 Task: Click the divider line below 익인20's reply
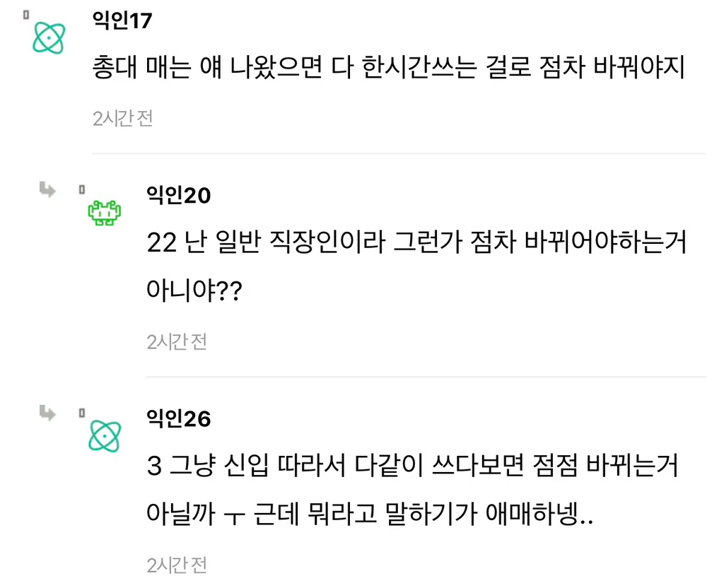click(x=426, y=377)
